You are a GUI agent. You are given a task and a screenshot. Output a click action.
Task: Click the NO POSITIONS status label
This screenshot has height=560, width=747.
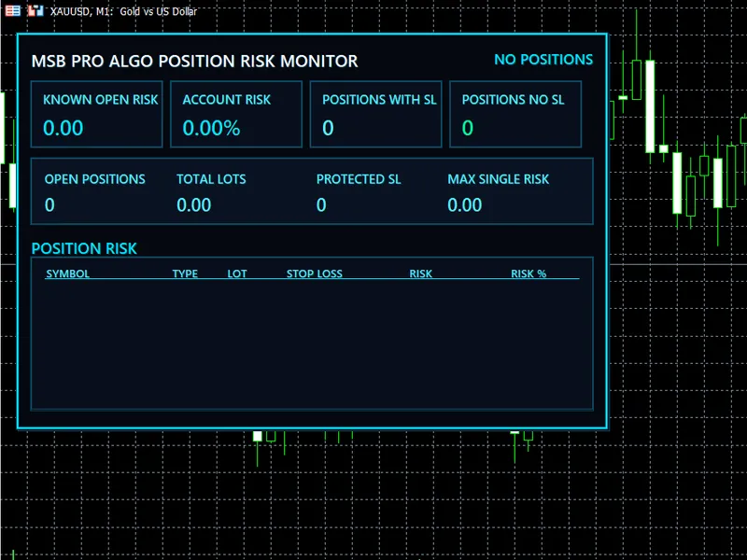pyautogui.click(x=543, y=60)
